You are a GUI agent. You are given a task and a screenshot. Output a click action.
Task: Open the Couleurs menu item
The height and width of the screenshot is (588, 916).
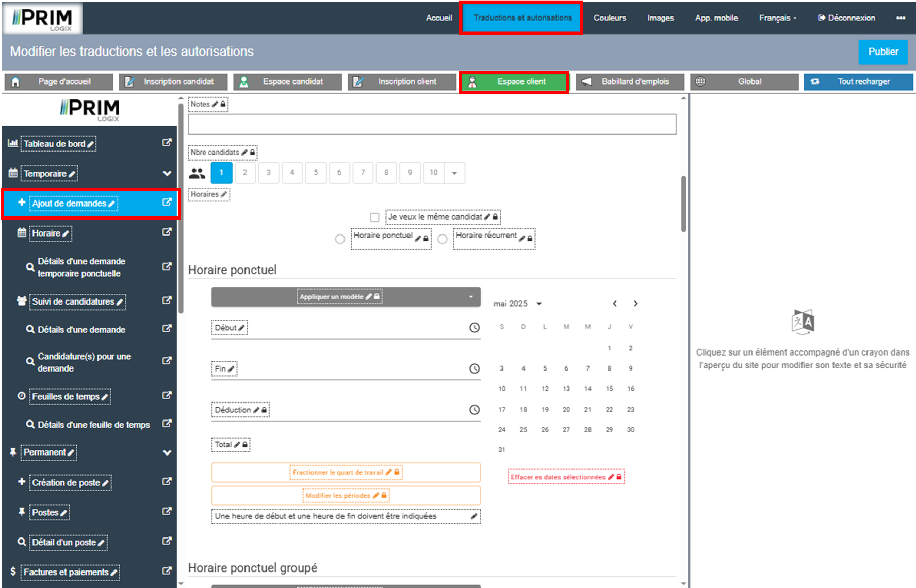pos(610,18)
